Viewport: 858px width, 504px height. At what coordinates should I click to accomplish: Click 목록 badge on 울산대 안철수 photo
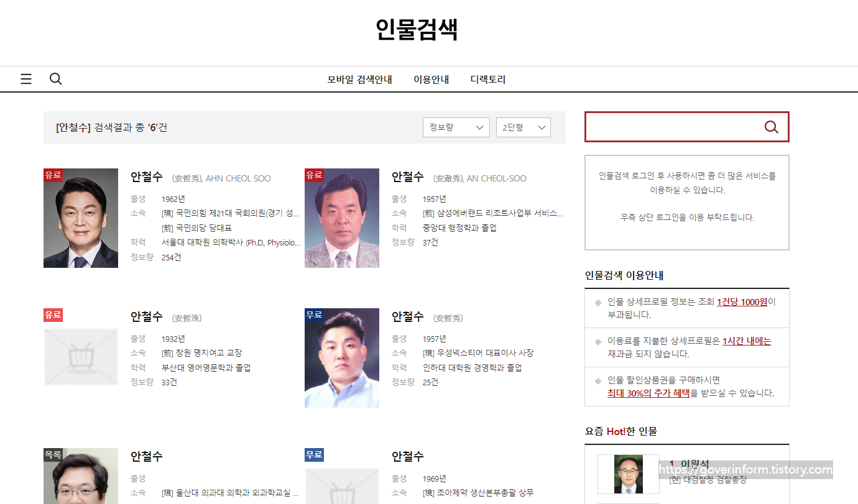tap(53, 455)
